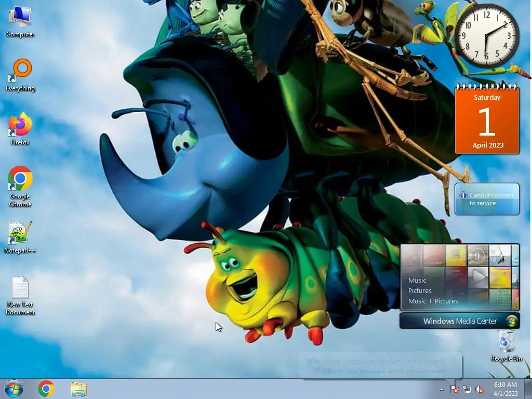Screen dimensions: 532x399
Task: Show hidden tray icons arrow
Action: 442,389
